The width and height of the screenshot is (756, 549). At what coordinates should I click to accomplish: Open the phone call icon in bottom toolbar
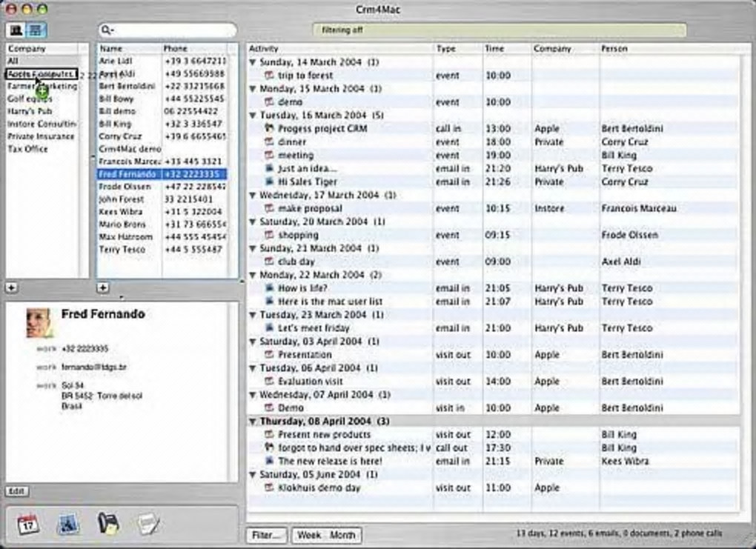108,524
